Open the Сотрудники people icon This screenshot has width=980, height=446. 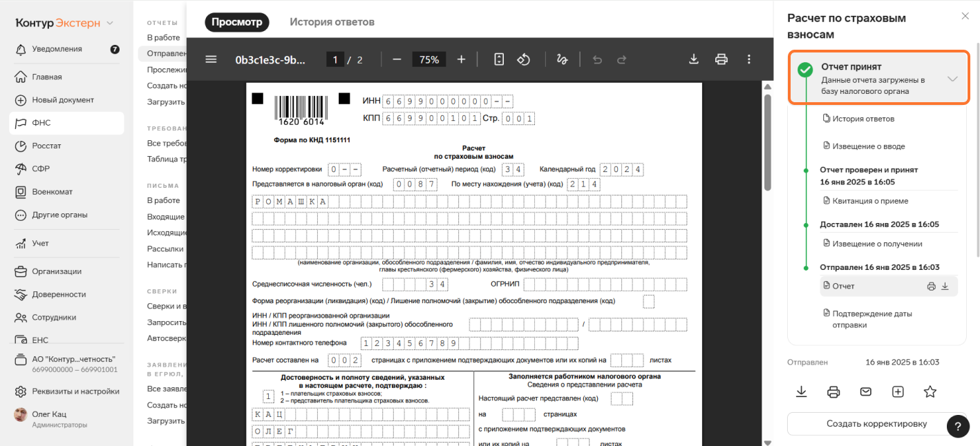(20, 318)
